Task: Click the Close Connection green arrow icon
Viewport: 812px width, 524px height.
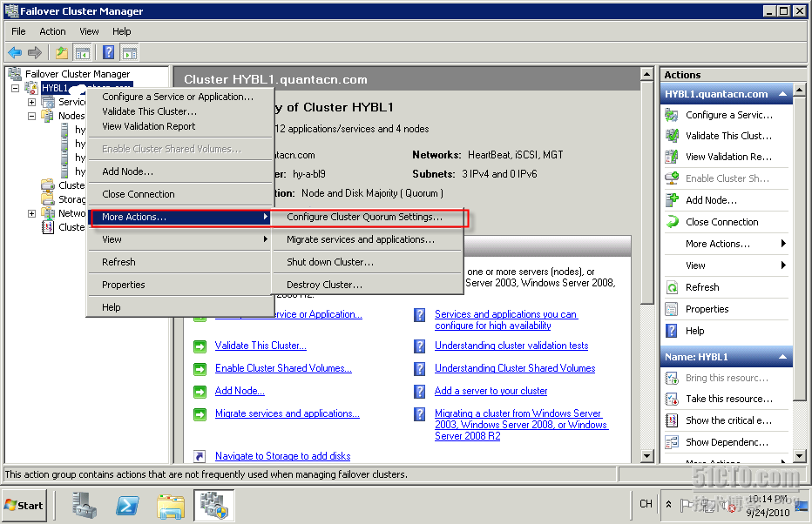Action: coord(672,221)
